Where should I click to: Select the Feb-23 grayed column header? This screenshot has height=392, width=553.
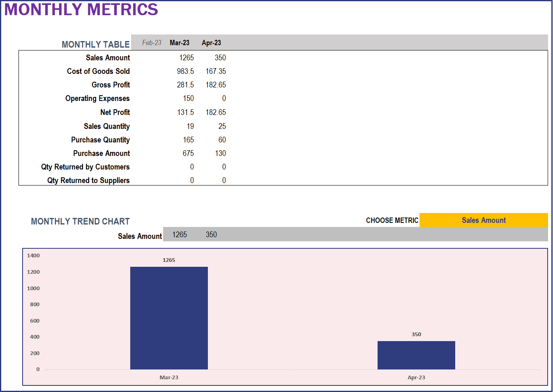coord(150,42)
